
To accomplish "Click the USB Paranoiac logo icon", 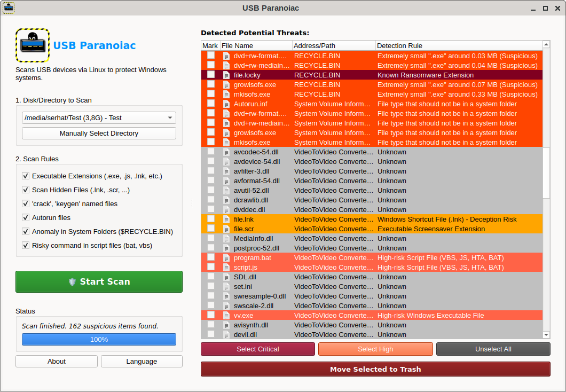I will (33, 45).
